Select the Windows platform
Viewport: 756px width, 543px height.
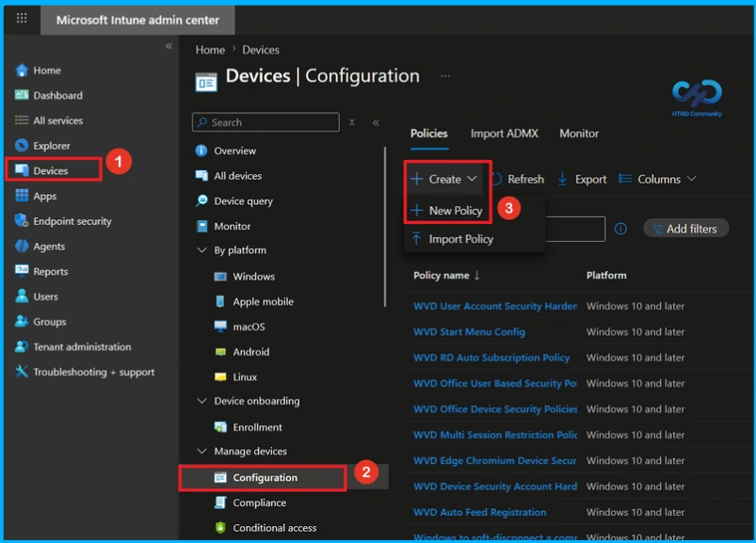click(x=253, y=277)
